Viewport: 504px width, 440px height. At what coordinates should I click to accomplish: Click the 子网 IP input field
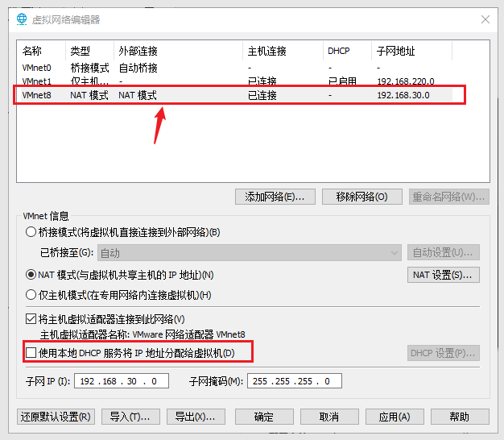coord(122,381)
